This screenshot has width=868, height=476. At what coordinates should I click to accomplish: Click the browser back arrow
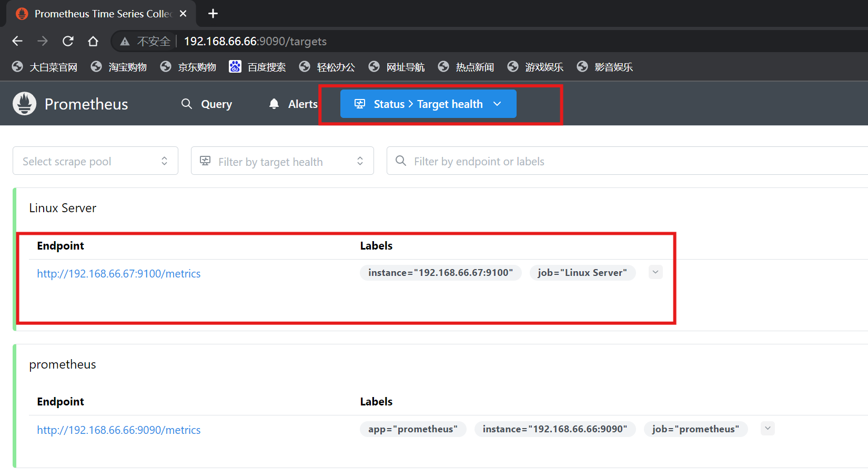coord(17,41)
